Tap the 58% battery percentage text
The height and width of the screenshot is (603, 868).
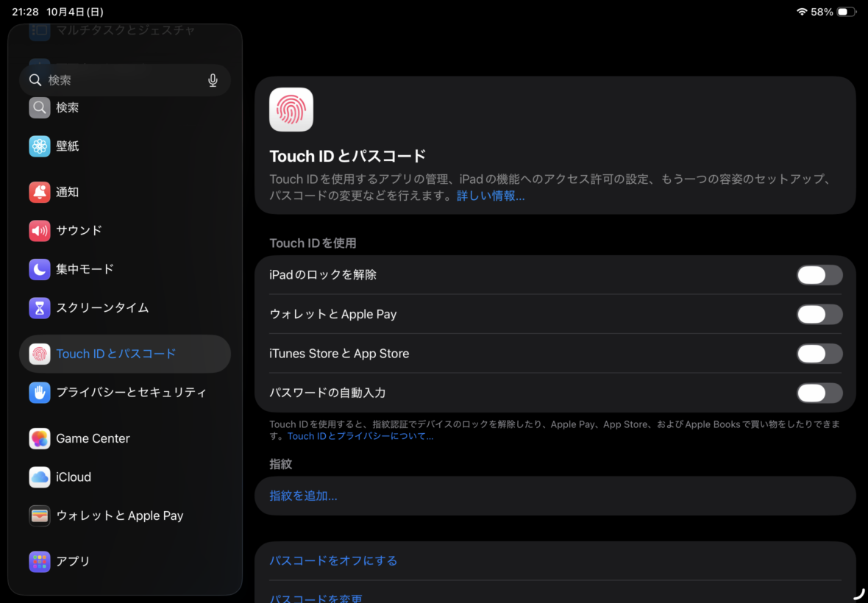822,12
